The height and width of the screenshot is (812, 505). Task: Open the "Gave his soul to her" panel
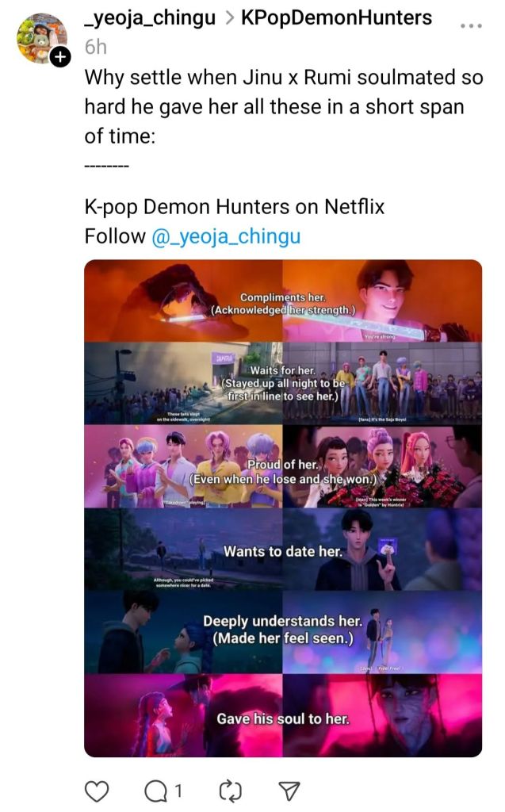(x=283, y=715)
